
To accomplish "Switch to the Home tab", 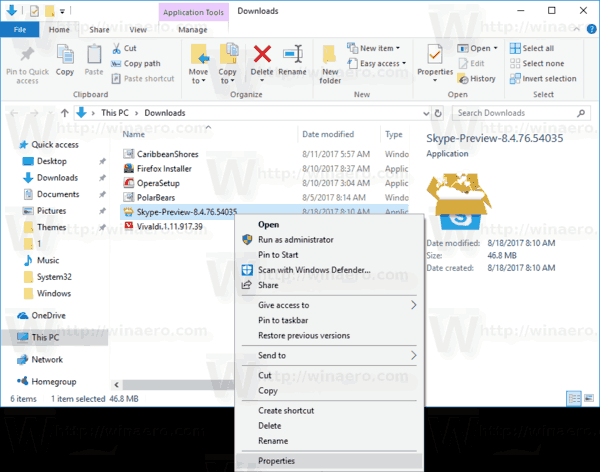I will tap(59, 29).
